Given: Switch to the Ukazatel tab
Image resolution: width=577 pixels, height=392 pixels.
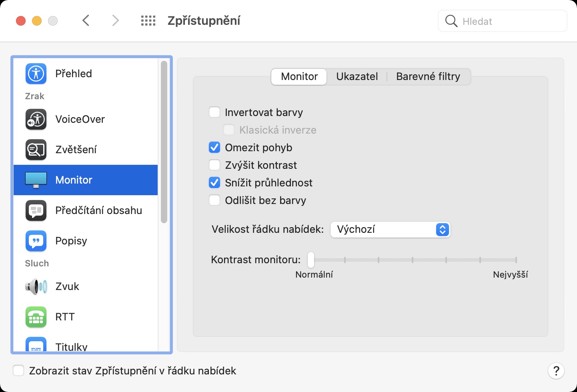Looking at the screenshot, I should click(x=357, y=76).
